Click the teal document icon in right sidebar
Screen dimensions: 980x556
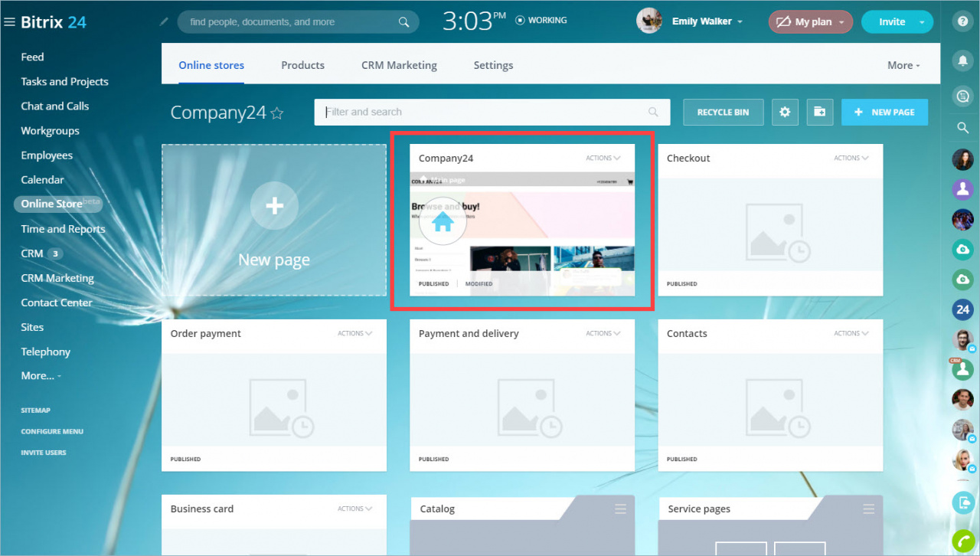[x=962, y=502]
